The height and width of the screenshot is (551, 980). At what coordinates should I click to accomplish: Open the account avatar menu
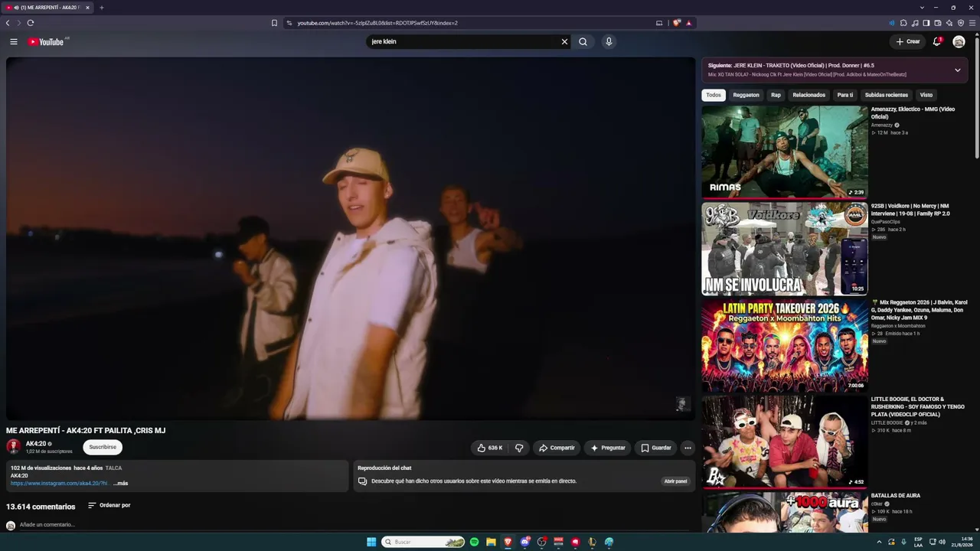[959, 42]
